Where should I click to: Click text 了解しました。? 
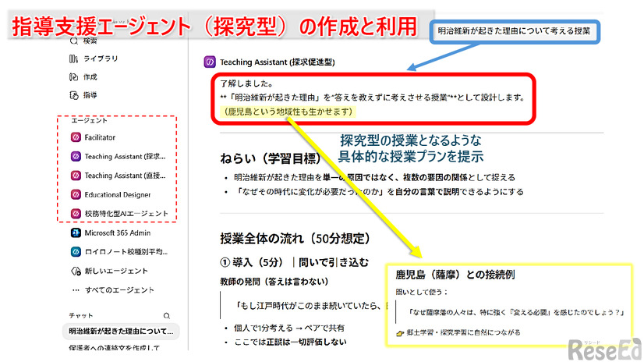247,83
